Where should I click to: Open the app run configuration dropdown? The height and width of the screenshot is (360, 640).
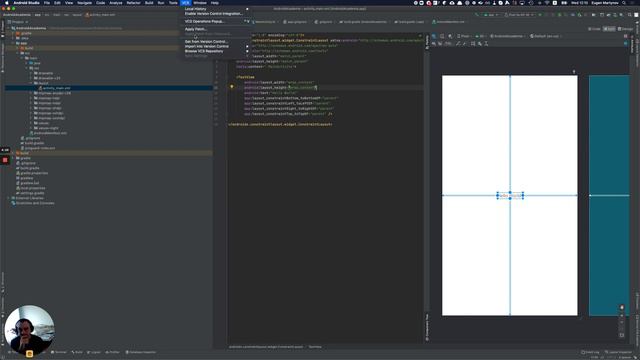tap(491, 15)
